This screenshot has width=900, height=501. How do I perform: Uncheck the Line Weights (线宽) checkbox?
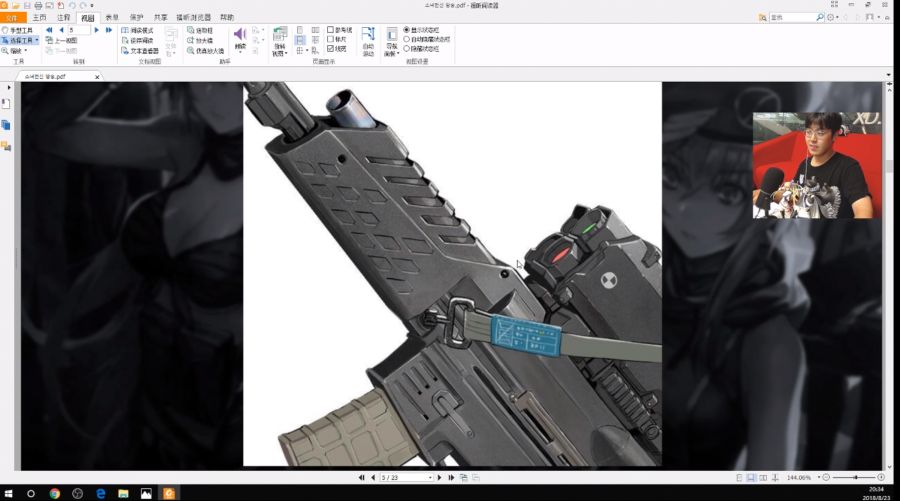tap(330, 49)
